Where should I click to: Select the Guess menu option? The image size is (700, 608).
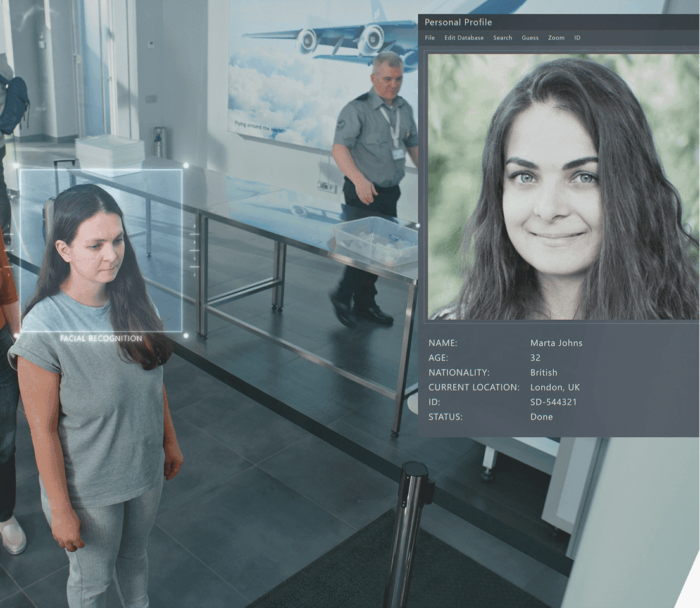coord(530,38)
